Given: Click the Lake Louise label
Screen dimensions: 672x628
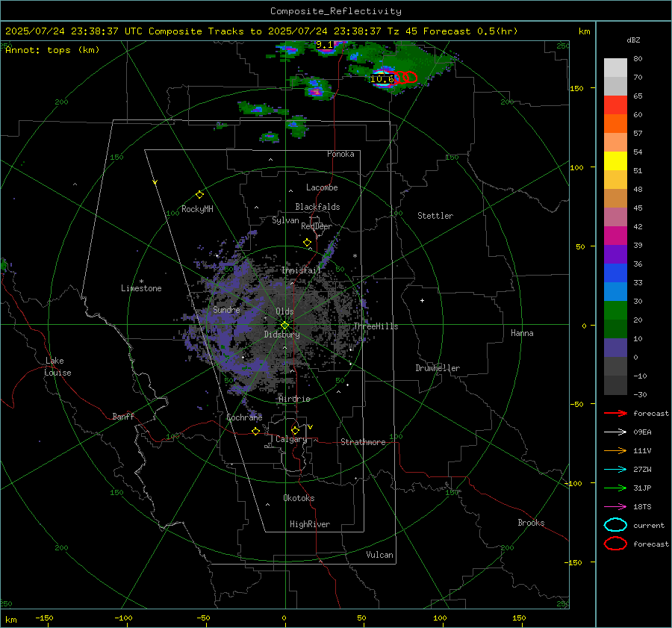Looking at the screenshot, I should (57, 367).
